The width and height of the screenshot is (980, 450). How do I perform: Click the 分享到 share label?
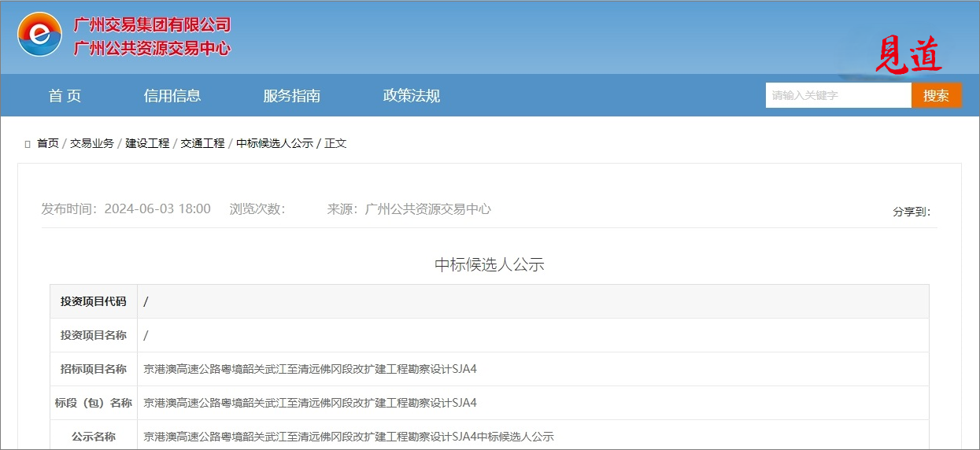click(912, 212)
